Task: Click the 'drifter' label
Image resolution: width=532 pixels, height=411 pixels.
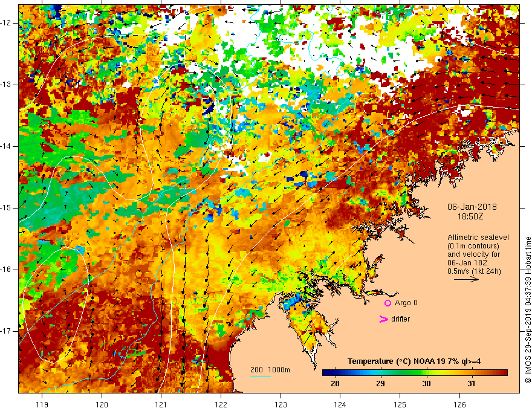Action: click(x=400, y=319)
